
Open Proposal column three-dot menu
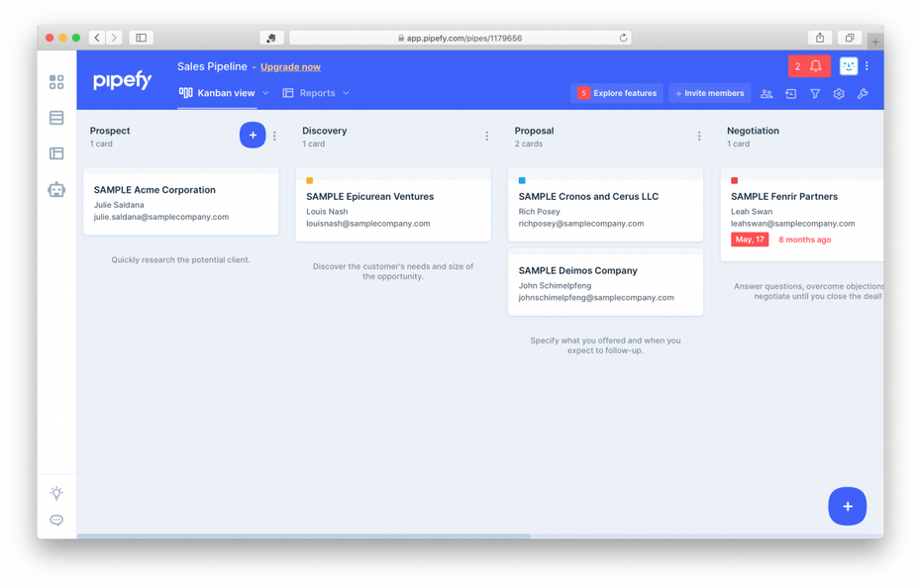699,136
